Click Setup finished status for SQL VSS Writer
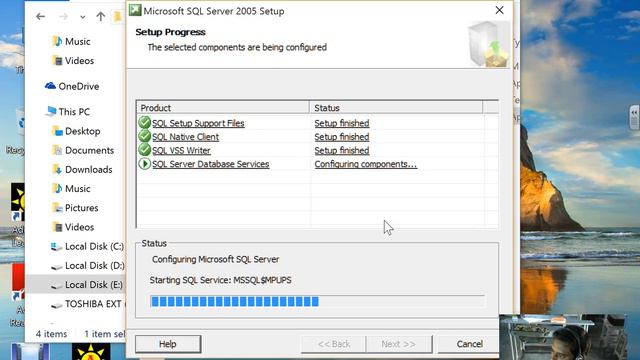 [342, 151]
